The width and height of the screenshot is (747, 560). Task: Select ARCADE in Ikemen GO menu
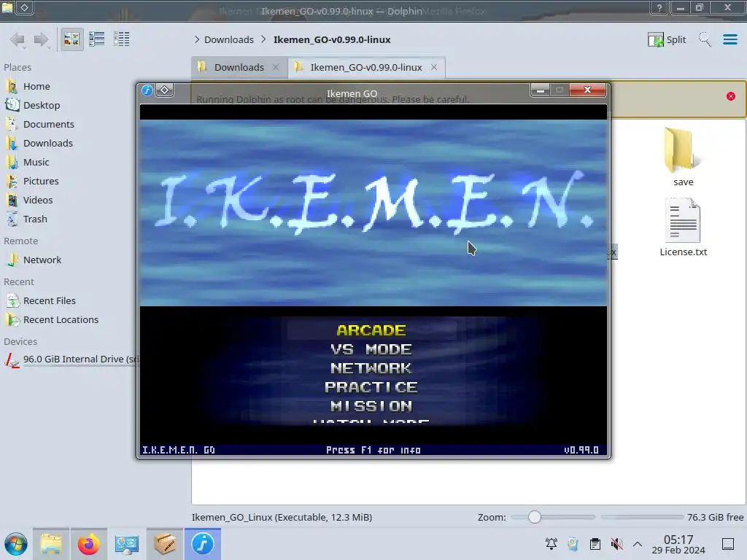coord(371,330)
